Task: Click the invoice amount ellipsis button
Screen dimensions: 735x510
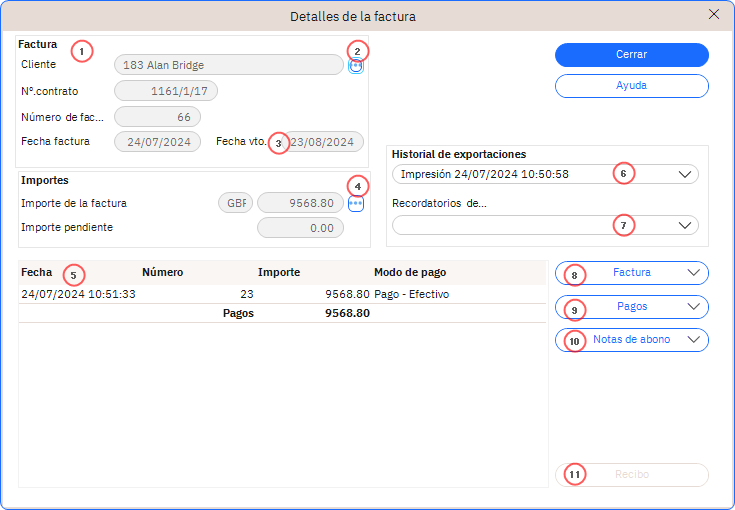Action: pyautogui.click(x=356, y=204)
